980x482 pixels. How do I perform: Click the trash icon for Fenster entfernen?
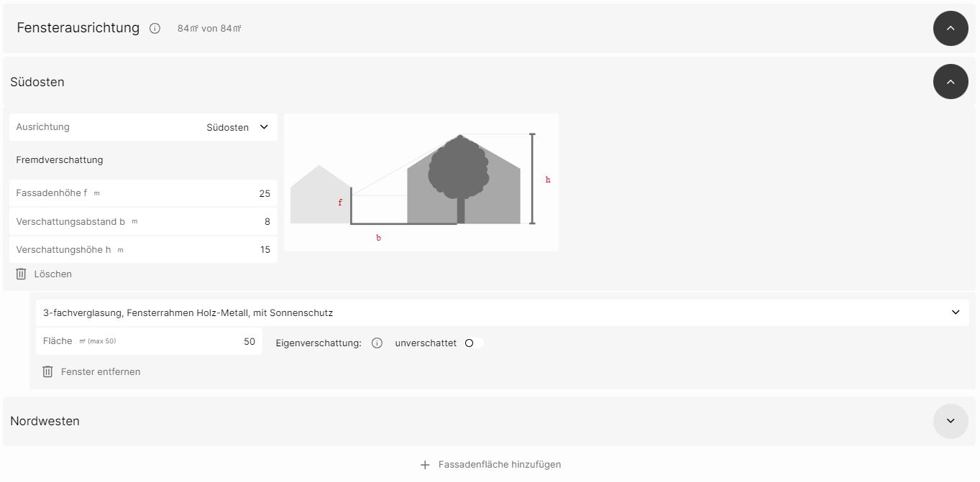pos(47,371)
